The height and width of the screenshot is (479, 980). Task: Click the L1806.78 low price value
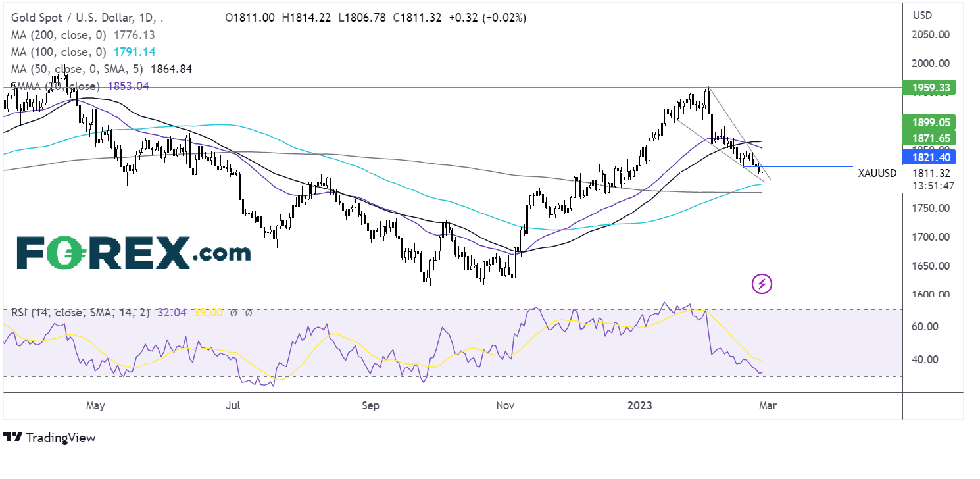(362, 18)
